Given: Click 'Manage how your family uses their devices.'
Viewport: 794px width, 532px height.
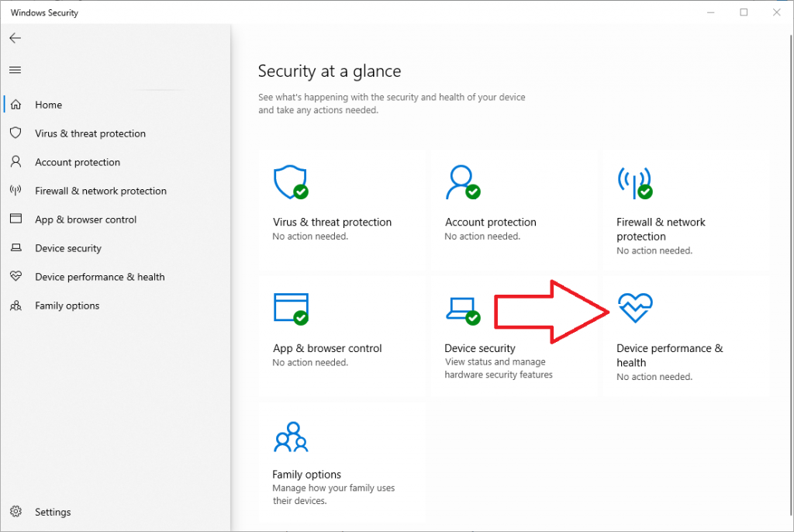Looking at the screenshot, I should [x=333, y=495].
